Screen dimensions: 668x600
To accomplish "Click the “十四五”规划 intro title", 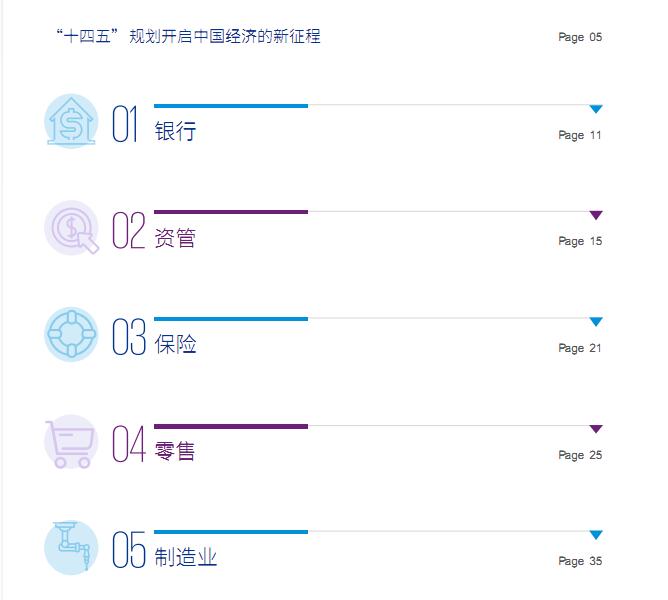I will pos(189,37).
